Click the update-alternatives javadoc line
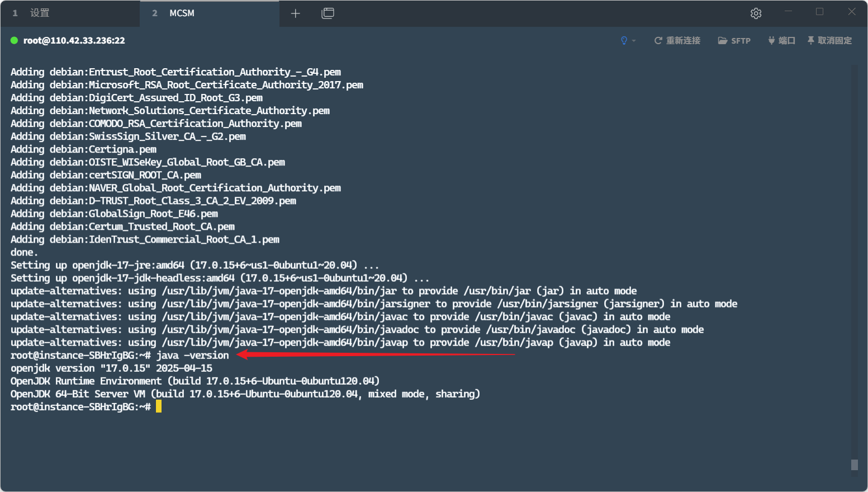Image resolution: width=868 pixels, height=492 pixels. coord(357,329)
